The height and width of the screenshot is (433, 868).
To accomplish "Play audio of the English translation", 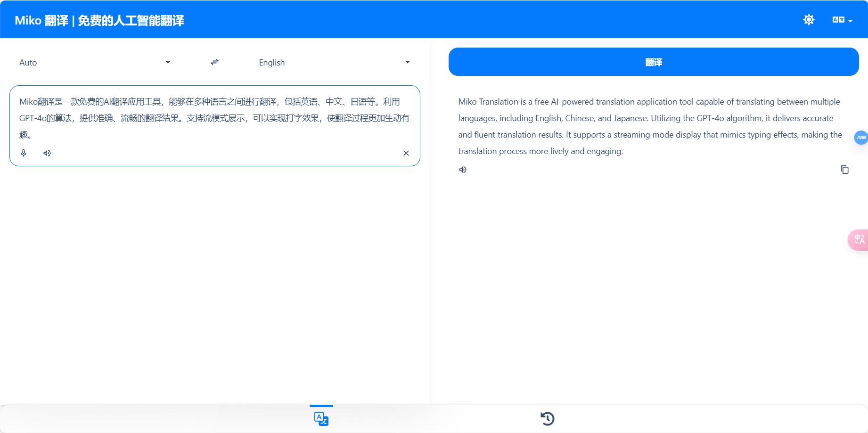I will [x=462, y=170].
